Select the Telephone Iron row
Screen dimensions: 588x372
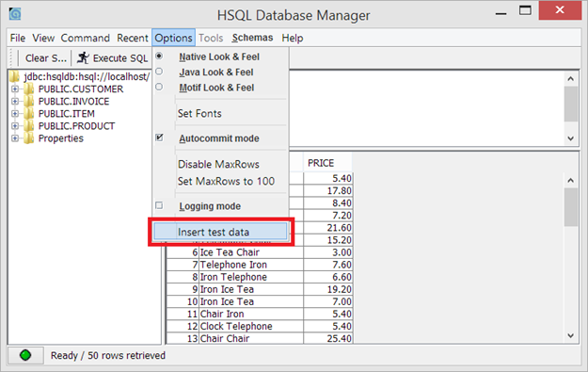(x=260, y=265)
